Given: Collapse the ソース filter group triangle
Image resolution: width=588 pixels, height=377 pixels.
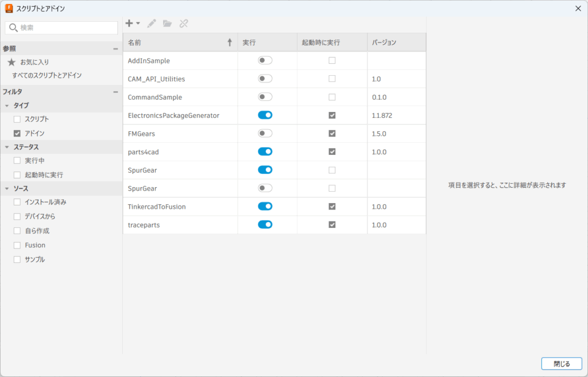Looking at the screenshot, I should 7,188.
